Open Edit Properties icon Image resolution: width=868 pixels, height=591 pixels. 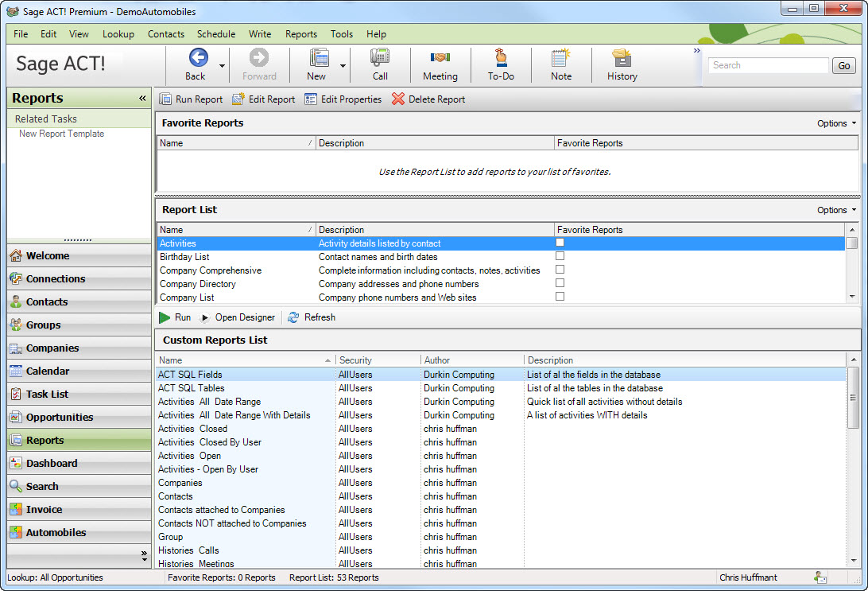pos(311,99)
